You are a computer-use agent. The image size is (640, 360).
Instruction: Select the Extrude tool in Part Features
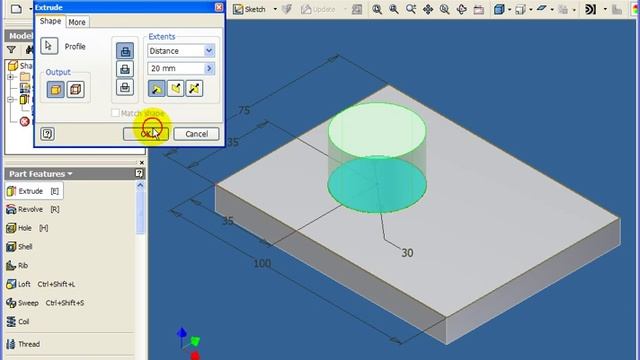33,191
